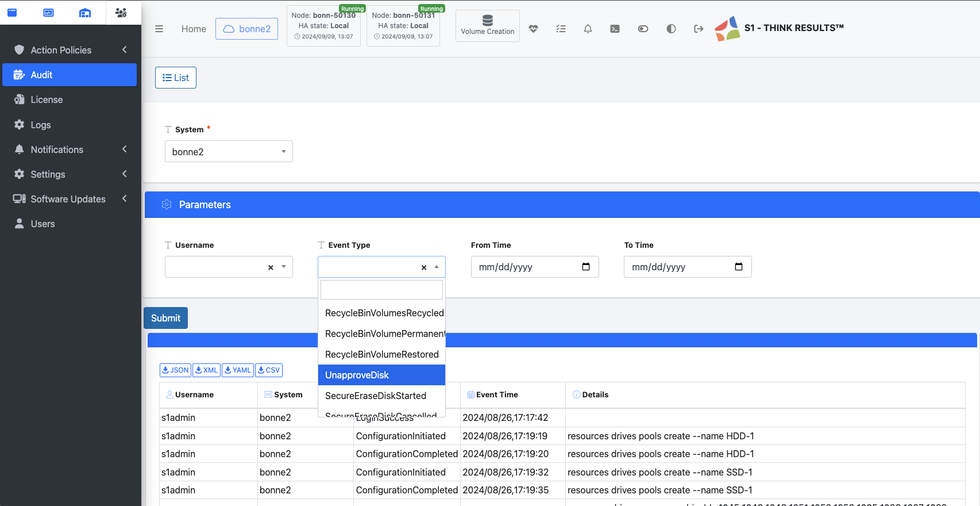
Task: Expand Action Policies menu
Action: [x=70, y=50]
